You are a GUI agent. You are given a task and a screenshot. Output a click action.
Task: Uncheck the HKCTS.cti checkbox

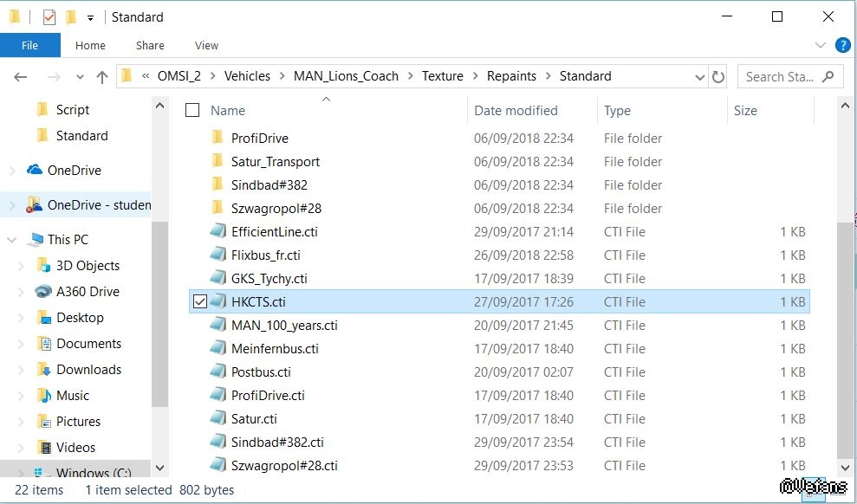pos(200,301)
